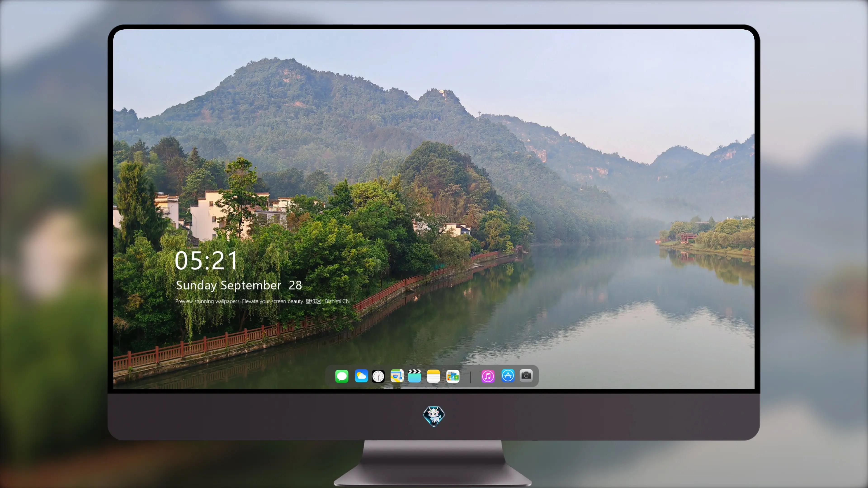Viewport: 868px width, 488px height.
Task: Click the Bizhimi.CN caption text
Action: (x=337, y=301)
